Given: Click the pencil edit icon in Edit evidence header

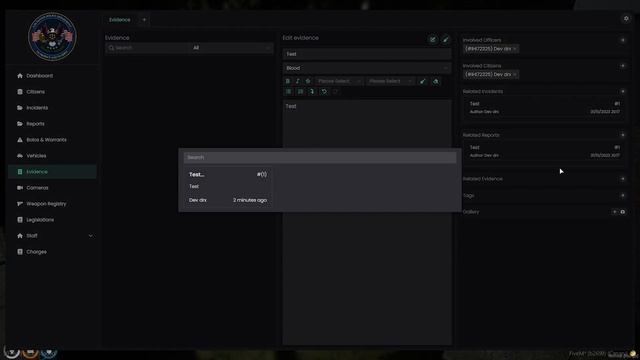Looking at the screenshot, I should (446, 39).
